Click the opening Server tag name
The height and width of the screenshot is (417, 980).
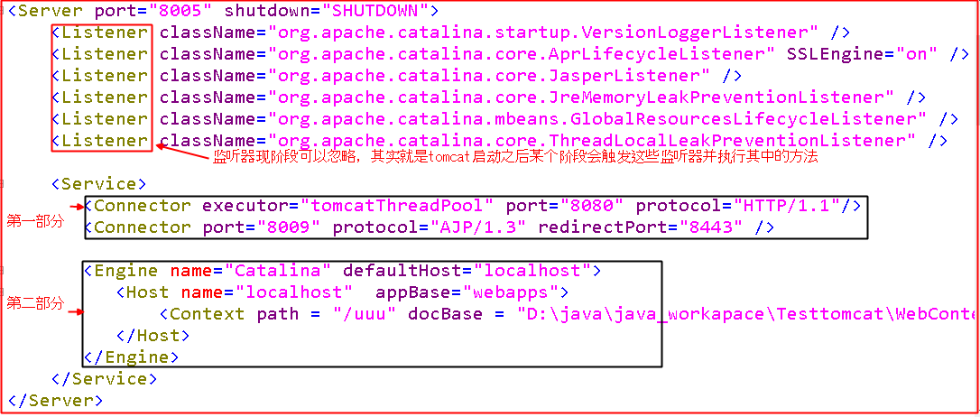[53, 11]
